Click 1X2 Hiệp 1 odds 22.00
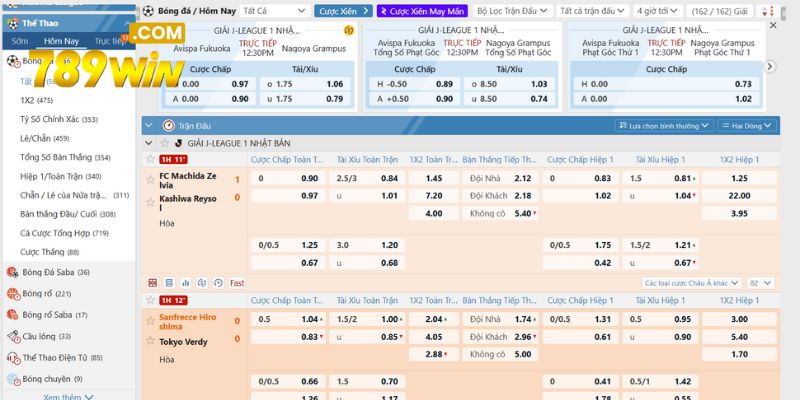The width and height of the screenshot is (800, 400). (739, 195)
